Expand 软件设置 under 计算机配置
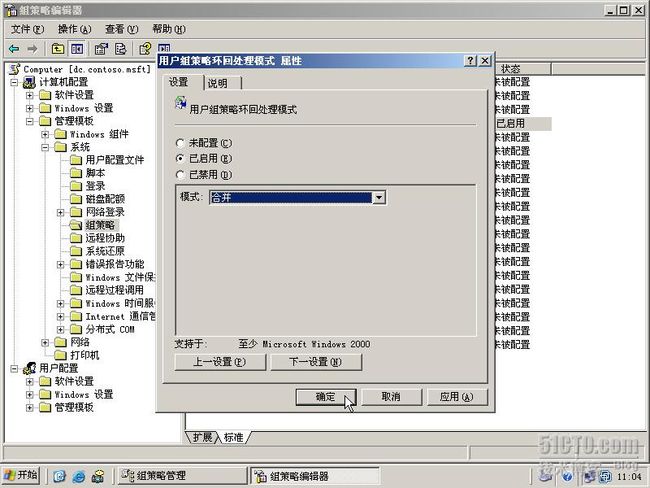This screenshot has height=488, width=650. pos(29,95)
